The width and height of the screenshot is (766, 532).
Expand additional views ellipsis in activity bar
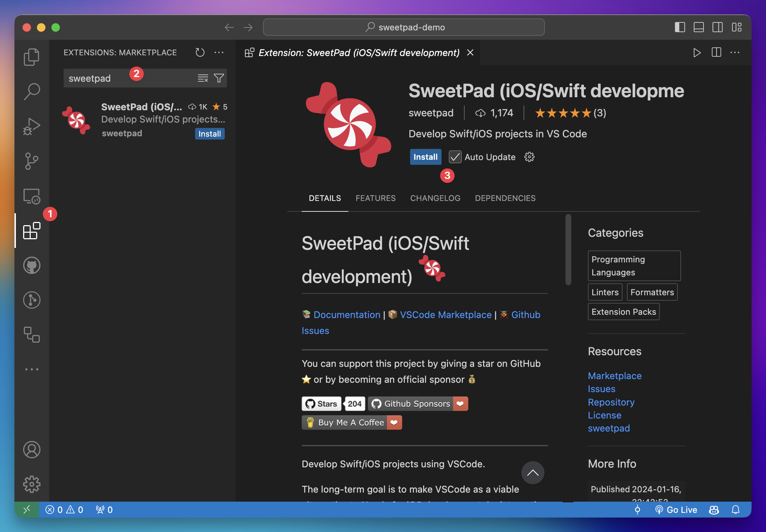31,369
